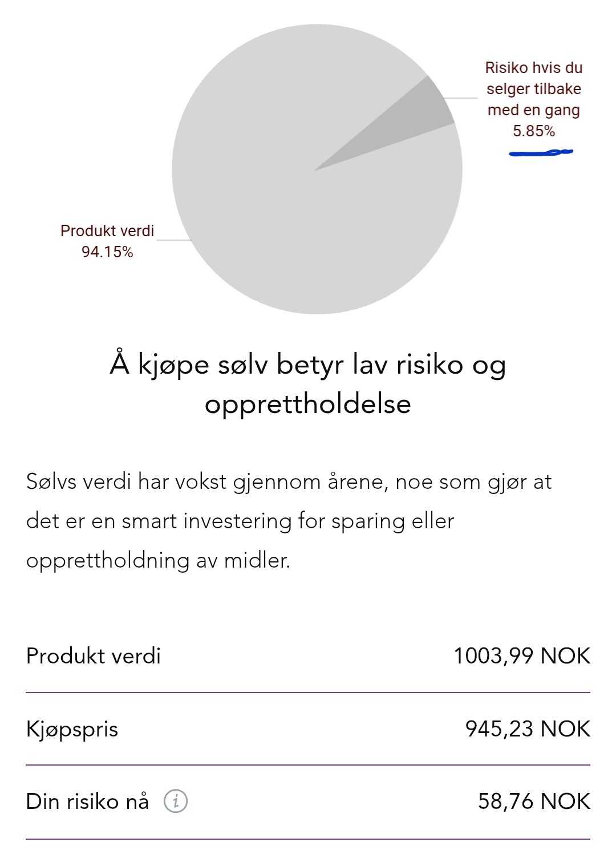Click the blue handwritten underline mark
616x850 pixels.
click(540, 152)
